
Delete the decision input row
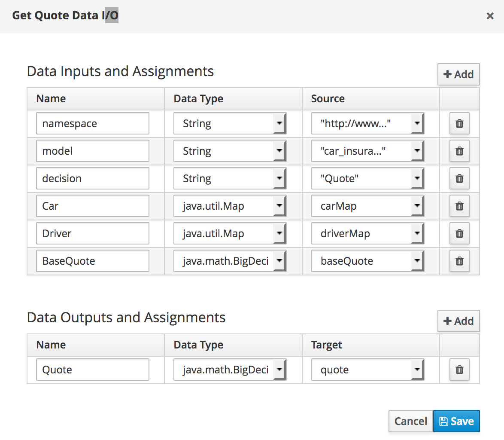pos(459,178)
